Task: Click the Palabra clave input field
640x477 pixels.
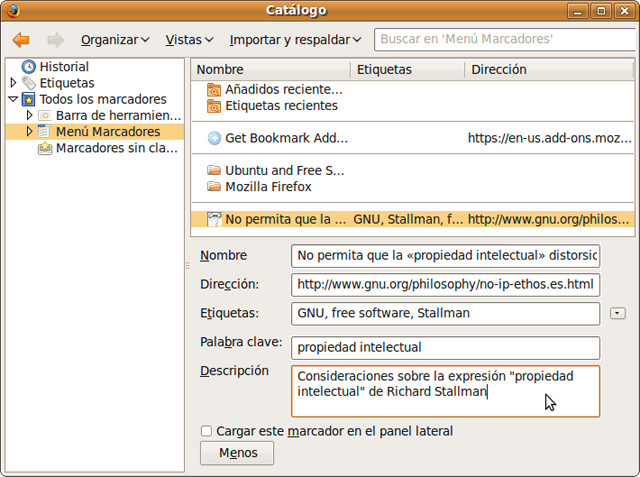Action: click(x=445, y=347)
